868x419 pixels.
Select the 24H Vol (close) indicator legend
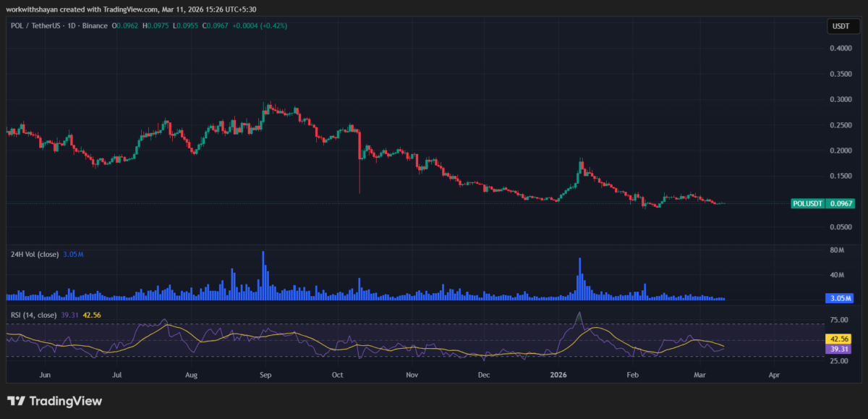point(36,255)
